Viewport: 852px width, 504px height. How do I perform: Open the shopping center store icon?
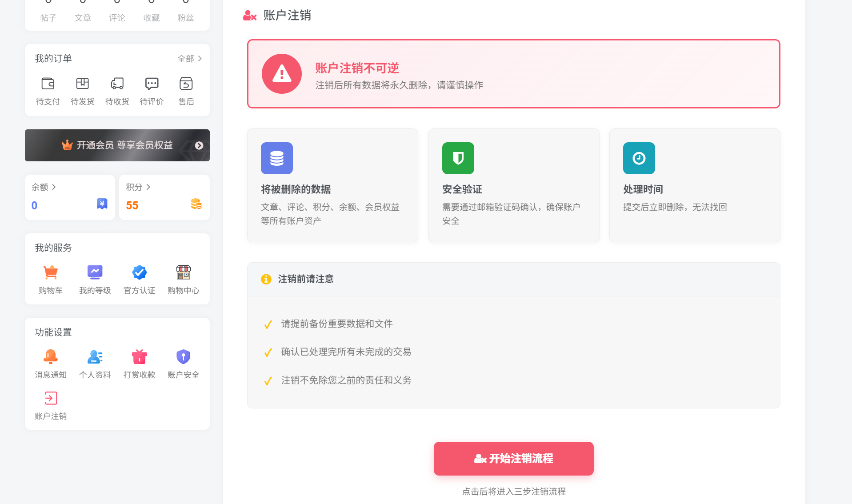pyautogui.click(x=183, y=272)
